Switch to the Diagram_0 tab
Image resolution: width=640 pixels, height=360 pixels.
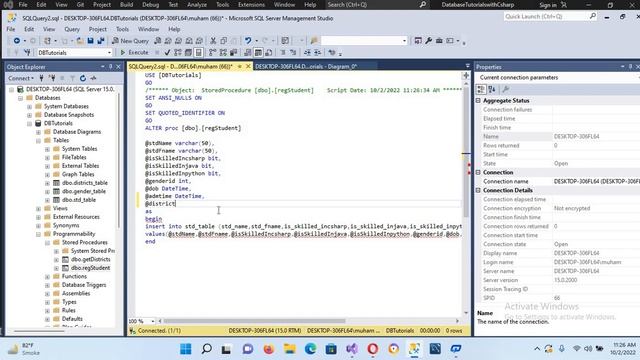tap(307, 67)
